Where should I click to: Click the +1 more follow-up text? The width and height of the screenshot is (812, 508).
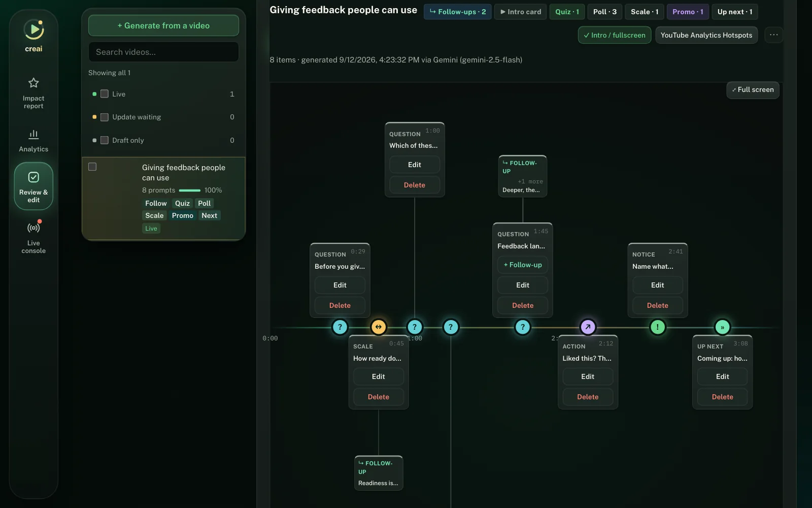point(530,181)
